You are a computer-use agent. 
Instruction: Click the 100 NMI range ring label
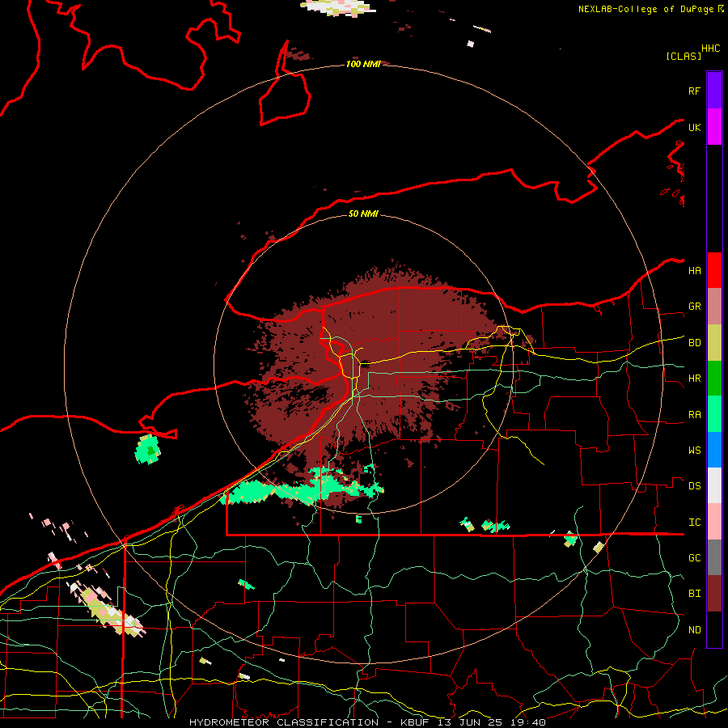[363, 64]
